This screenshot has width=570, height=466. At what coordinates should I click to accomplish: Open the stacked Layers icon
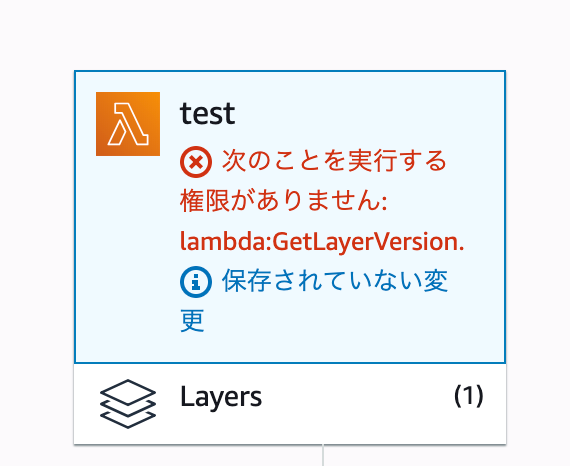click(128, 403)
